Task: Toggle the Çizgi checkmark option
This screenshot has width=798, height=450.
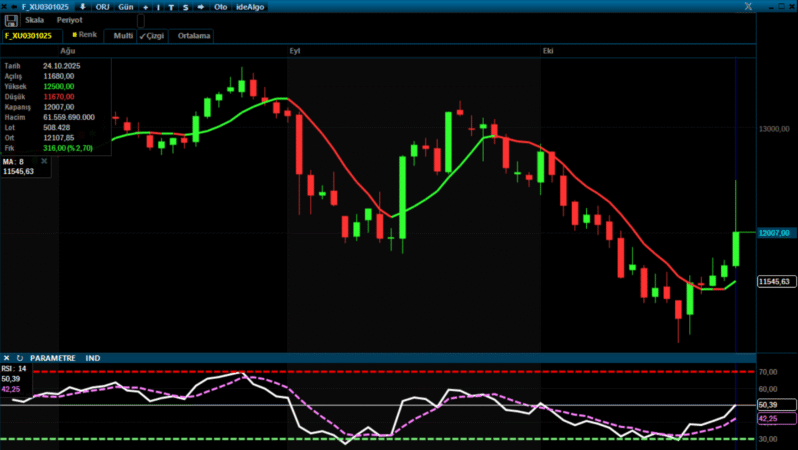Action: point(152,35)
